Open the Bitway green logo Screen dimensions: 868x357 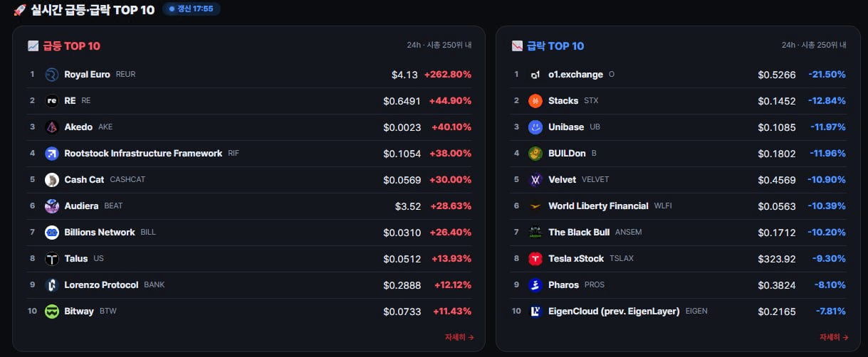pos(52,311)
